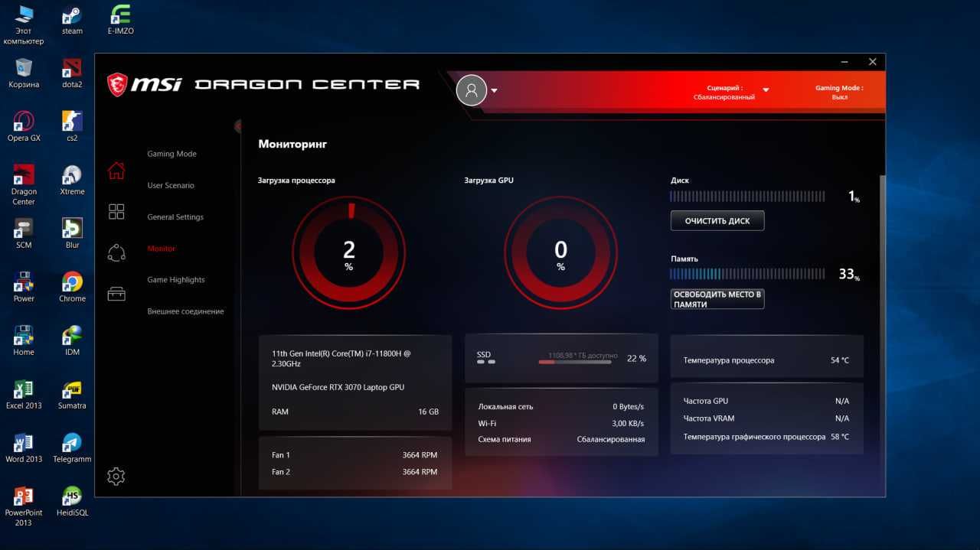Select the Home desktop shortcut
Viewport: 980px width, 550px height.
24,341
